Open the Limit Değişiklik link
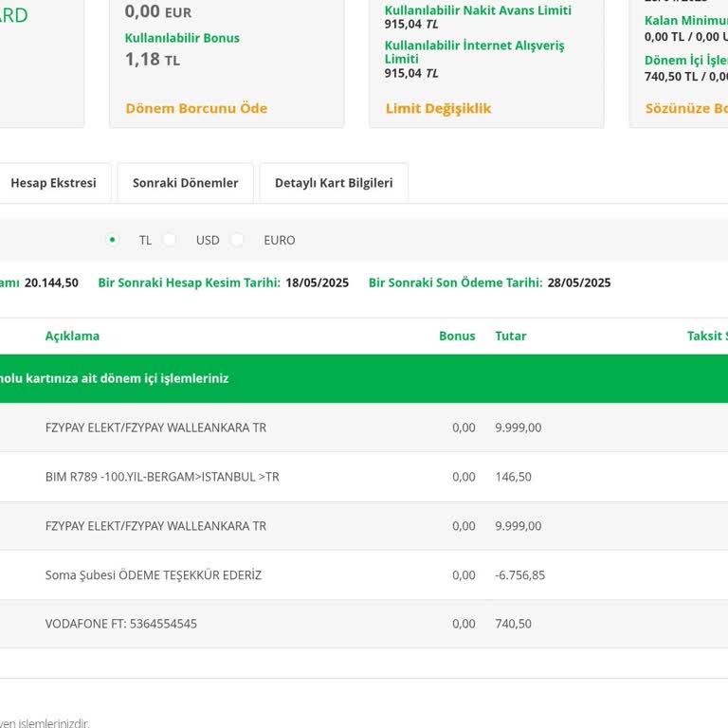 click(438, 108)
